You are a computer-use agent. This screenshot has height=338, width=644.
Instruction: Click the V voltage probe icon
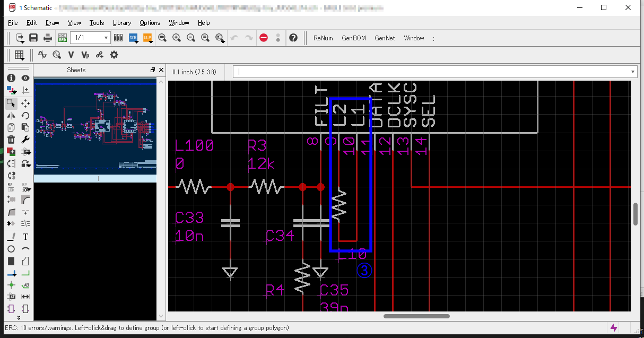[71, 55]
